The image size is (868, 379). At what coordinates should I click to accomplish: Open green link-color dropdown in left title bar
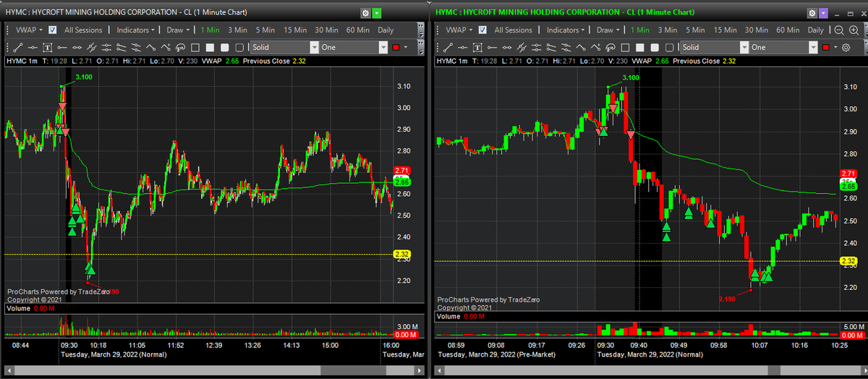pyautogui.click(x=378, y=13)
